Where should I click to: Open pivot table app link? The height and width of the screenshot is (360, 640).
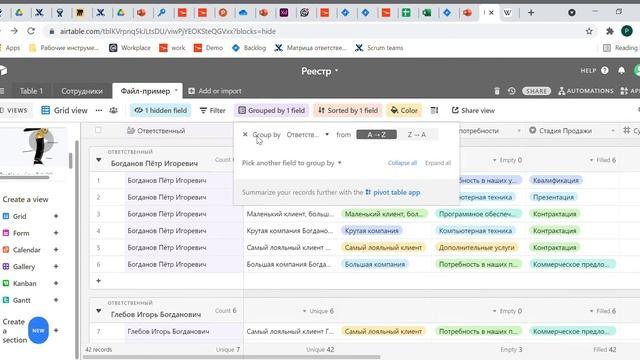393,192
